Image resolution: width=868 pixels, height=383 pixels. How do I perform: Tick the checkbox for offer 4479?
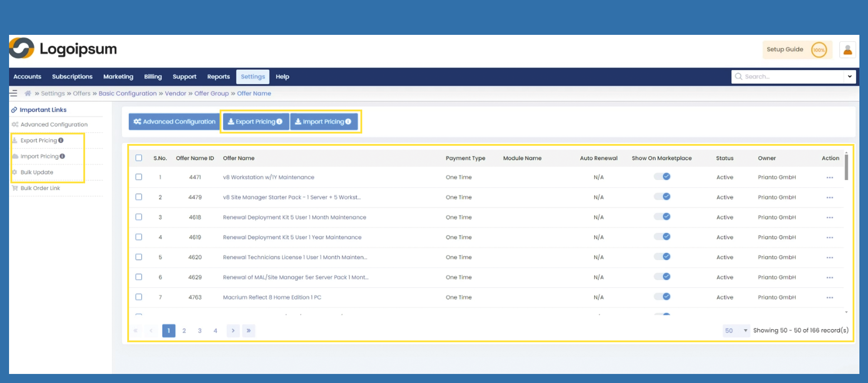pos(139,197)
